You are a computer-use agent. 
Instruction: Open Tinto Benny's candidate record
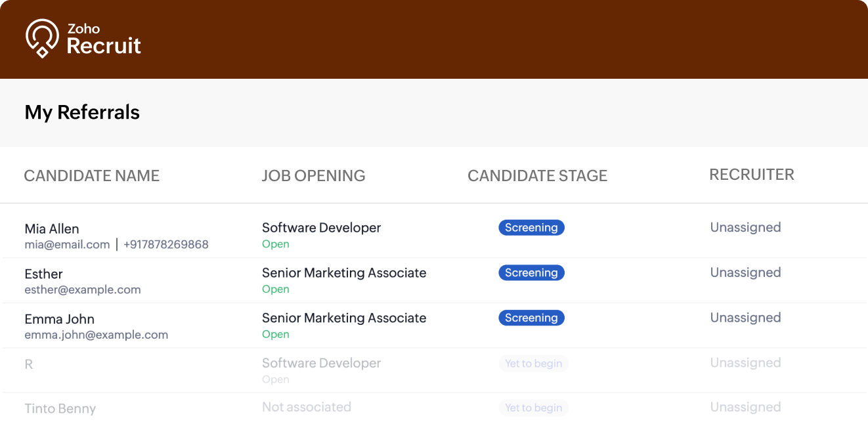pos(60,408)
